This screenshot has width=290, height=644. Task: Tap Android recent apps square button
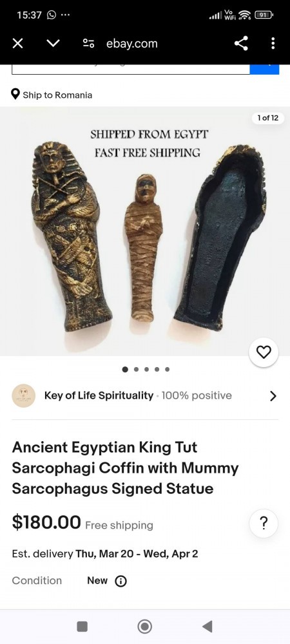click(x=82, y=627)
